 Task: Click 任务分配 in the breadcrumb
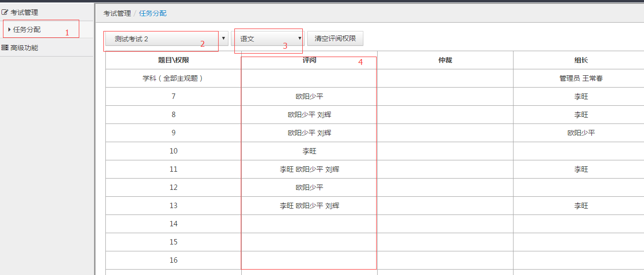pos(153,13)
